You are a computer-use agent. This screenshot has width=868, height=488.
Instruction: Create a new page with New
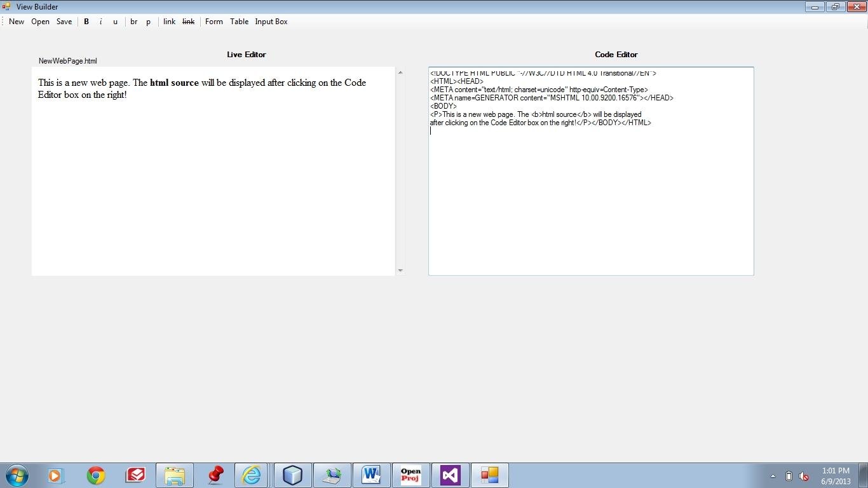pos(16,21)
